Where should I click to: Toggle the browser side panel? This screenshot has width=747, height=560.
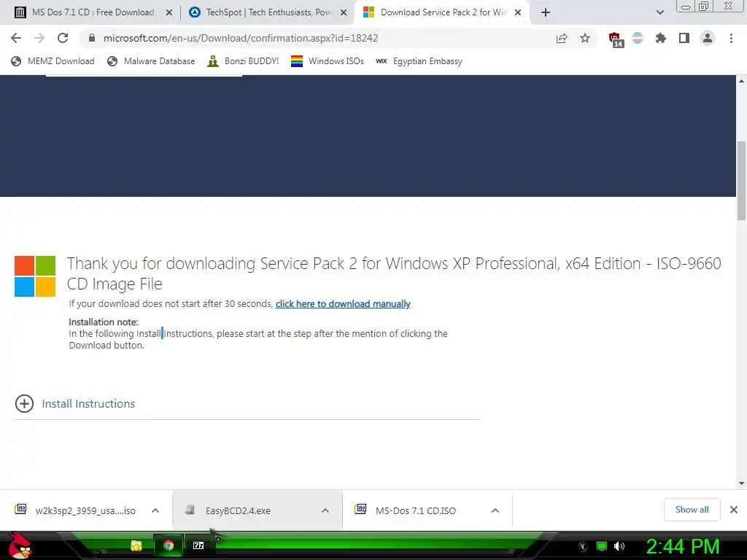coord(684,38)
